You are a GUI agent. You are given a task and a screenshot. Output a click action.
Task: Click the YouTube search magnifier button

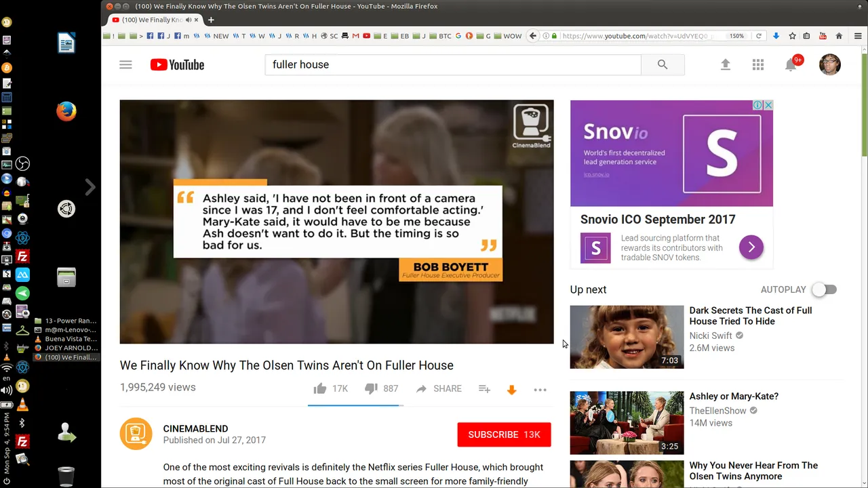pos(663,64)
